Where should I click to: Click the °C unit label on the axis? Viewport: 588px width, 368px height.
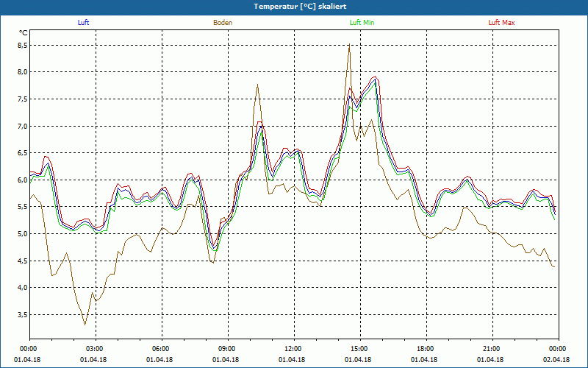[24, 33]
